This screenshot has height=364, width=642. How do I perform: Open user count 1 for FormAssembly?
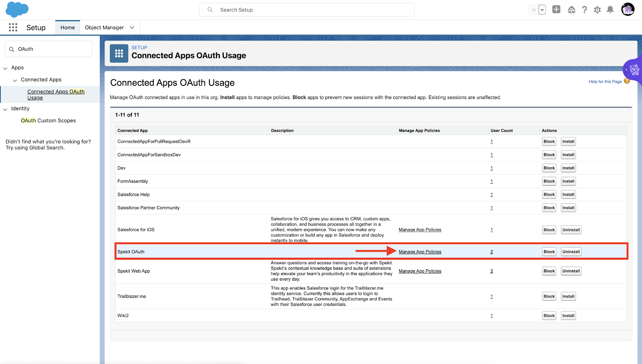pos(492,181)
